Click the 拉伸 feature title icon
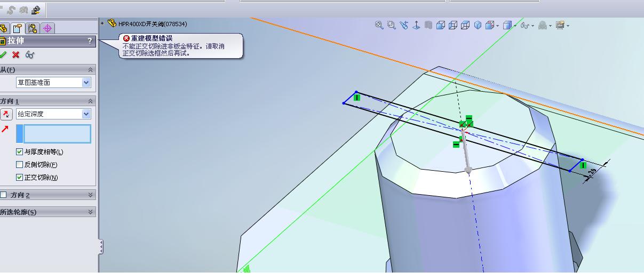 pyautogui.click(x=3, y=41)
